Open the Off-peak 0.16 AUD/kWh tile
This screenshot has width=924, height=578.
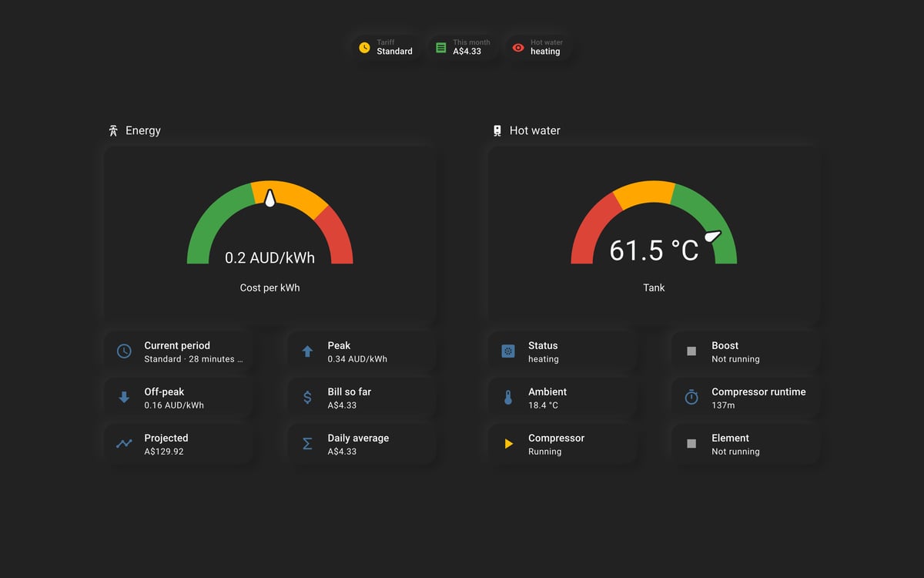pyautogui.click(x=179, y=398)
